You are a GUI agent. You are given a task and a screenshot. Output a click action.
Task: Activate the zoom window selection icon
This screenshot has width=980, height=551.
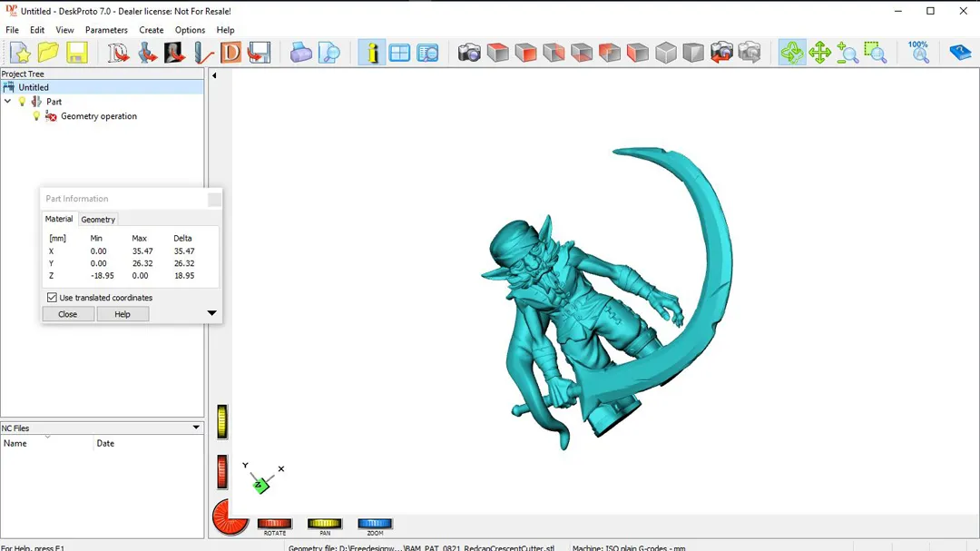[x=875, y=53]
